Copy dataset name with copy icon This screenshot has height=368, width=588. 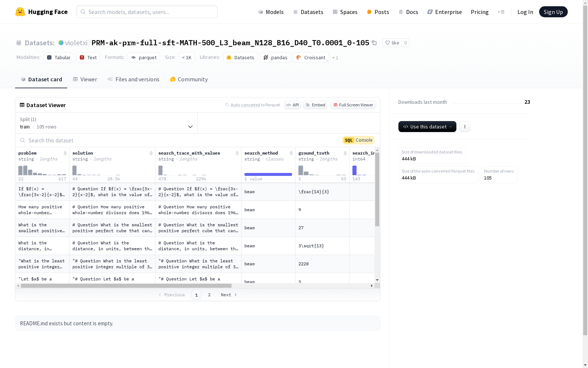pyautogui.click(x=374, y=43)
